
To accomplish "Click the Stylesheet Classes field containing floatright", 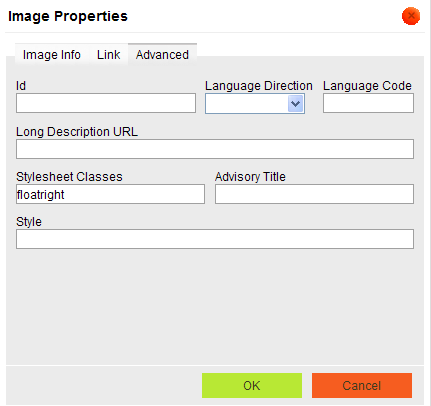I will pos(110,194).
